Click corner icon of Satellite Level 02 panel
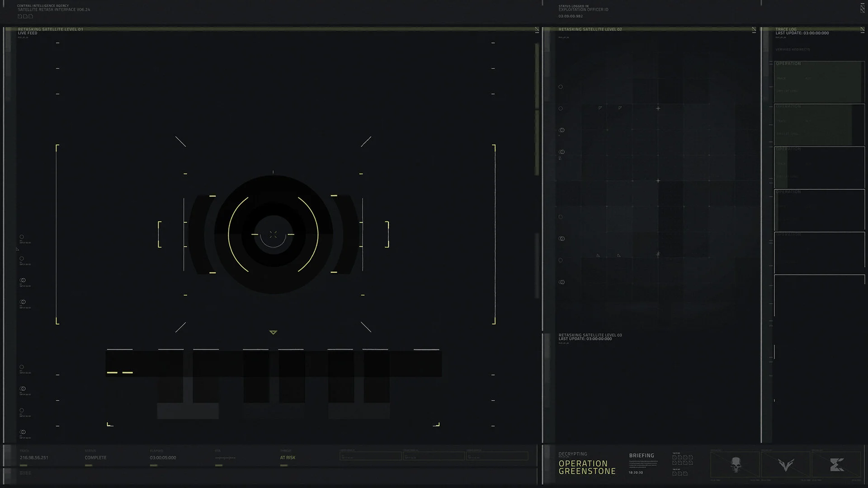This screenshot has width=868, height=488. pyautogui.click(x=754, y=30)
